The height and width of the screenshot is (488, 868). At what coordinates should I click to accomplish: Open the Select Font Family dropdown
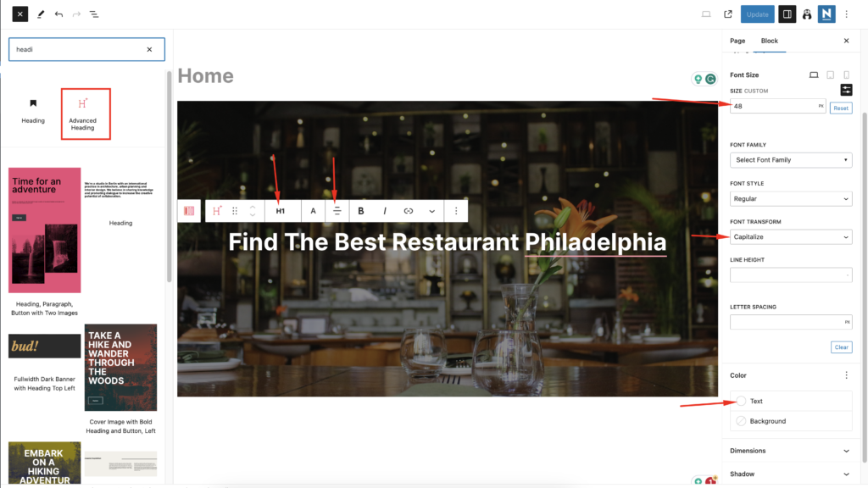[791, 160]
